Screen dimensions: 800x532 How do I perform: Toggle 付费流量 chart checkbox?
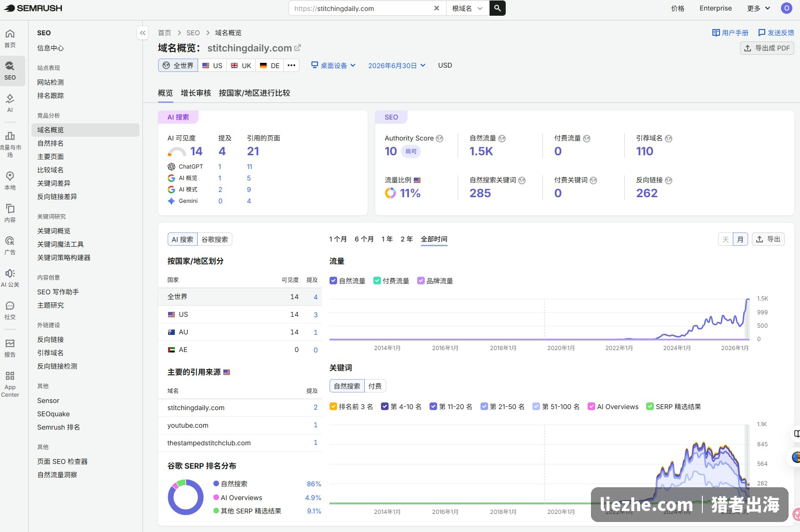pyautogui.click(x=377, y=281)
